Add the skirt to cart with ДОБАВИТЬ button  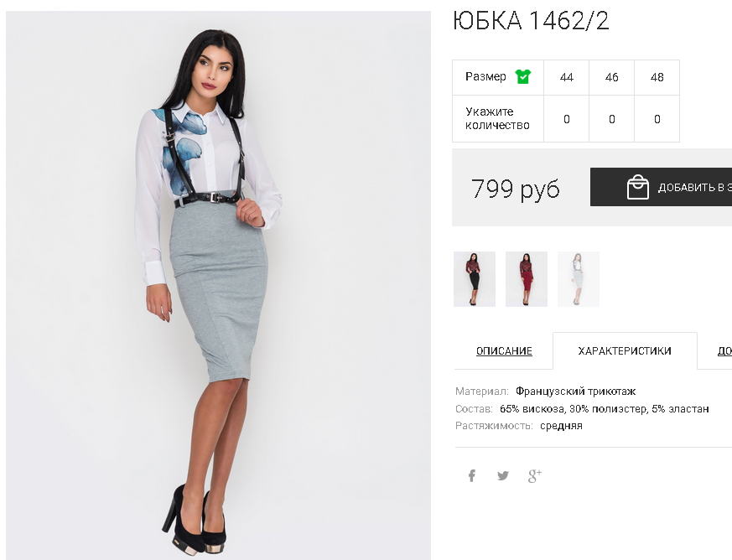click(x=661, y=187)
